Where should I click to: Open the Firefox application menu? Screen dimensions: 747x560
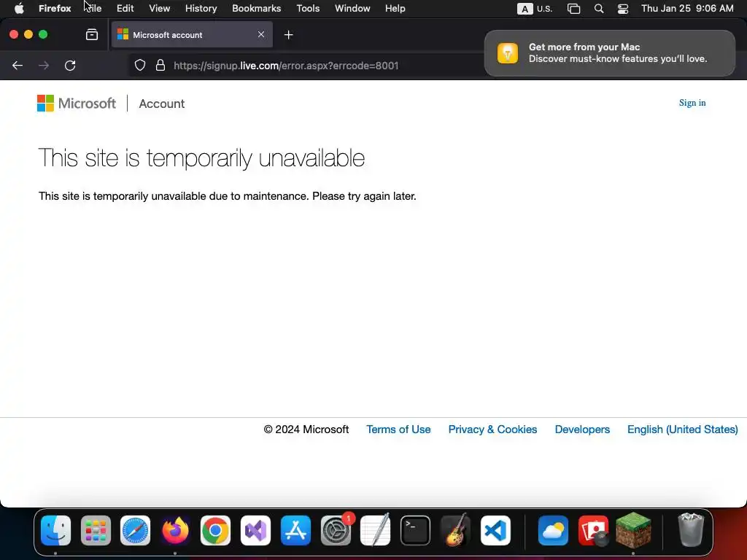pyautogui.click(x=55, y=9)
